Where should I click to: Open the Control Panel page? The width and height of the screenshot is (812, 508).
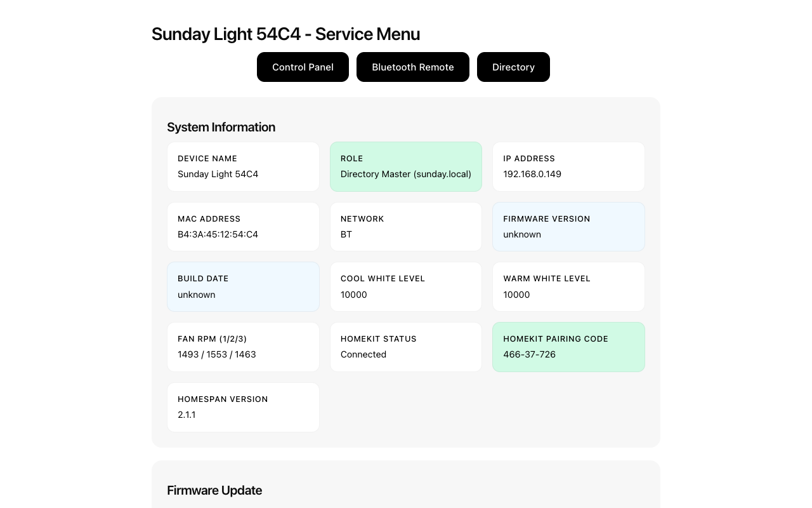point(303,67)
